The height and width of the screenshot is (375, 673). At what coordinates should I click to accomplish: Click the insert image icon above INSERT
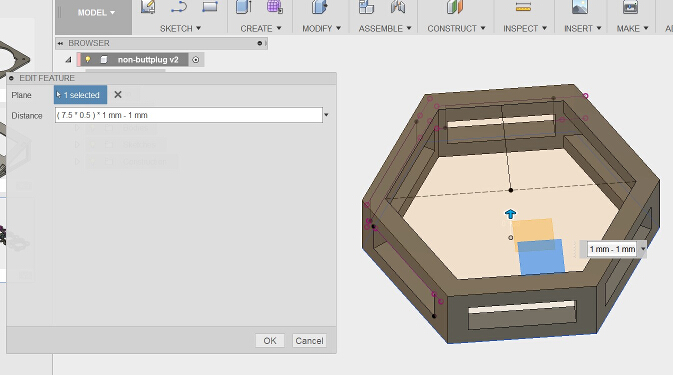580,7
